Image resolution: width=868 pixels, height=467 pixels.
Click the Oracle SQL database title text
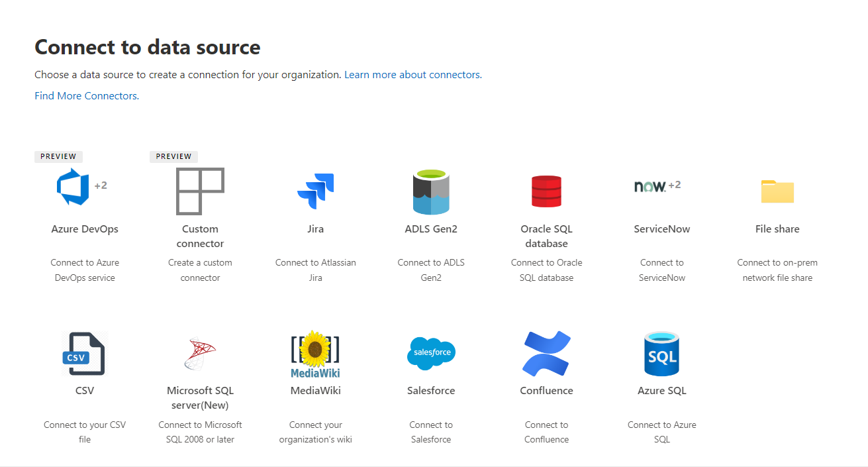point(546,236)
